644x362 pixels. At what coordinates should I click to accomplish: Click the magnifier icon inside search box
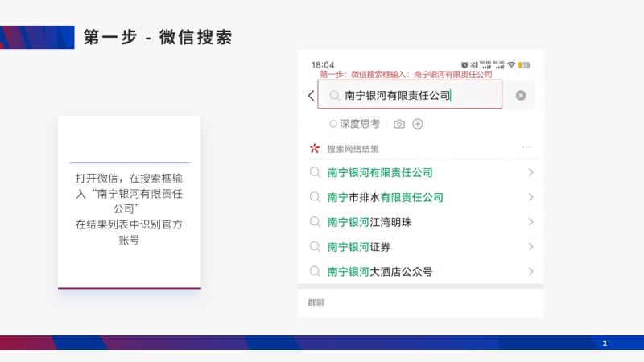coord(334,96)
